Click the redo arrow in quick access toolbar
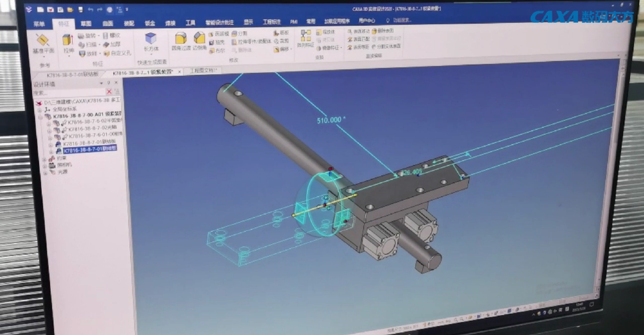Viewport: 644px width, 335px height. (100, 9)
